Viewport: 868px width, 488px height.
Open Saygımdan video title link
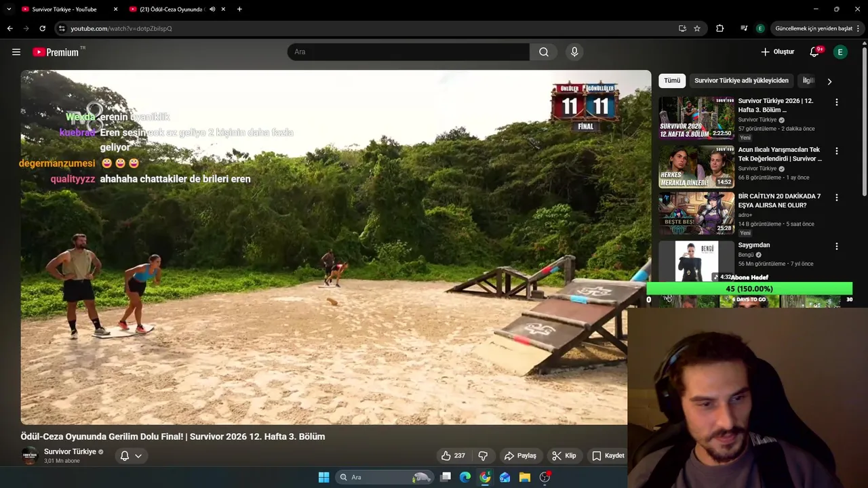(754, 245)
